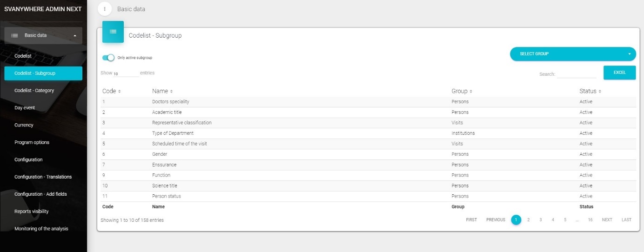Click the Show entries count field
The image size is (644, 252).
click(x=125, y=73)
